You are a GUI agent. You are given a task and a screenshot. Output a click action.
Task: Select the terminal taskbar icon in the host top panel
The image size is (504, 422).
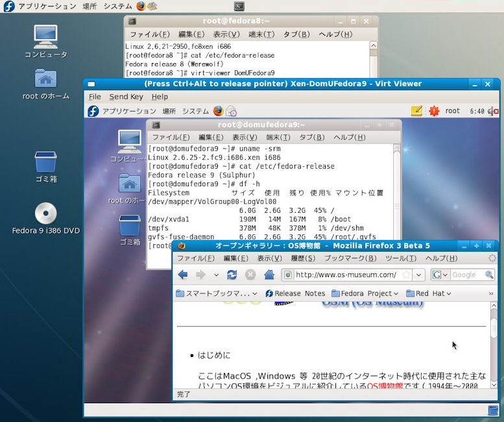tap(239, 6)
